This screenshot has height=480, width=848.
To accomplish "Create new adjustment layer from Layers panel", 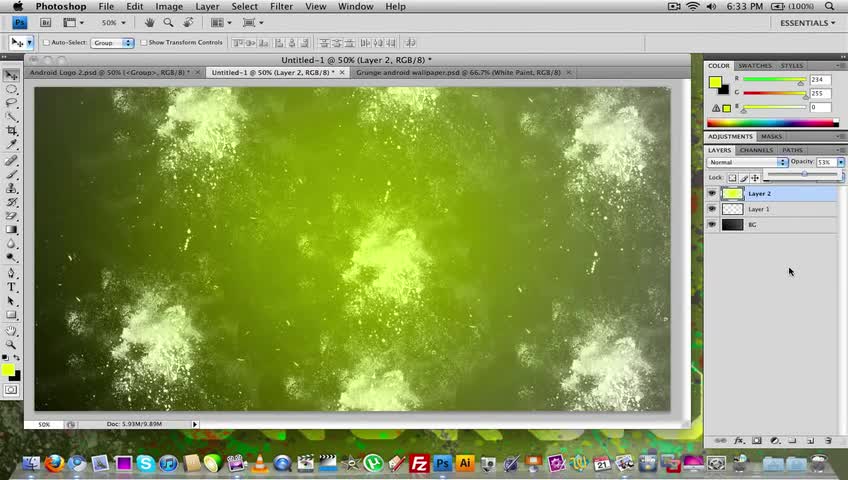I will click(x=774, y=441).
